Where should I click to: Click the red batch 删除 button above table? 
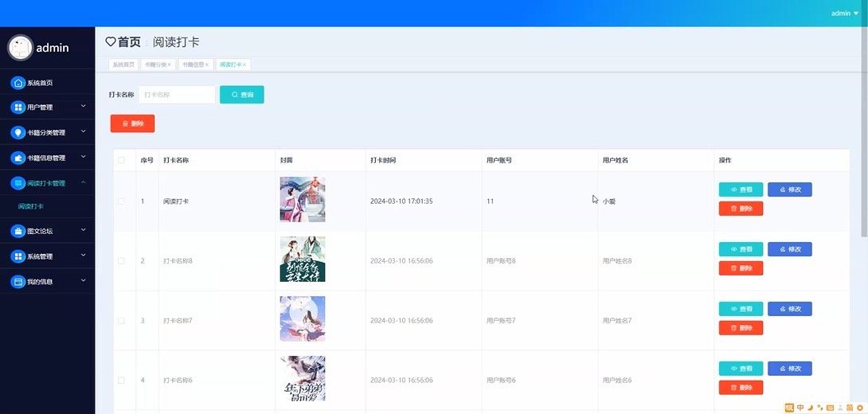click(132, 123)
